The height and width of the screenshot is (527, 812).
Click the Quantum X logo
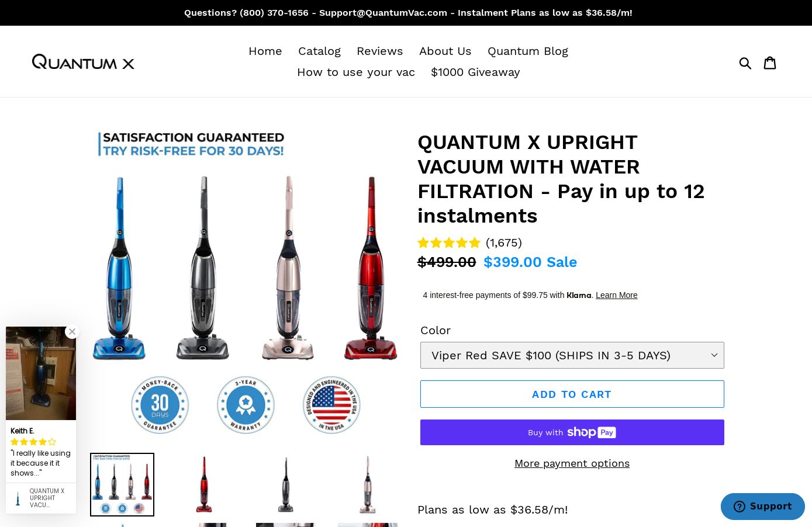[83, 61]
